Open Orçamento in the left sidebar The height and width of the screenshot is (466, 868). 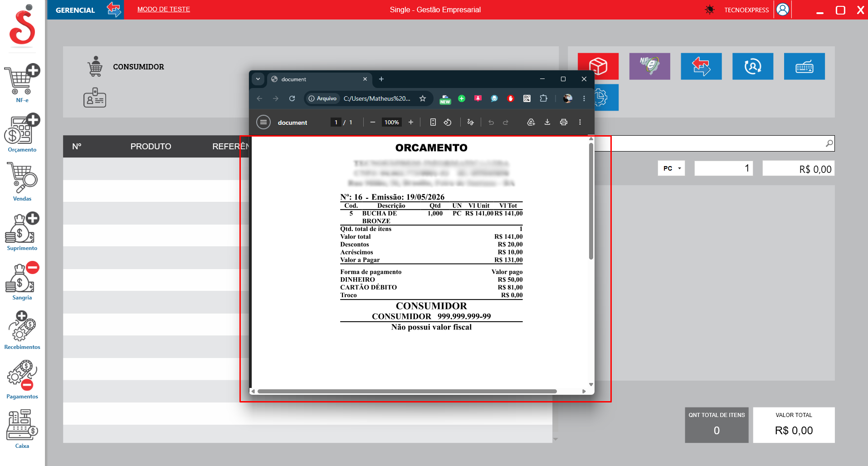(x=22, y=132)
